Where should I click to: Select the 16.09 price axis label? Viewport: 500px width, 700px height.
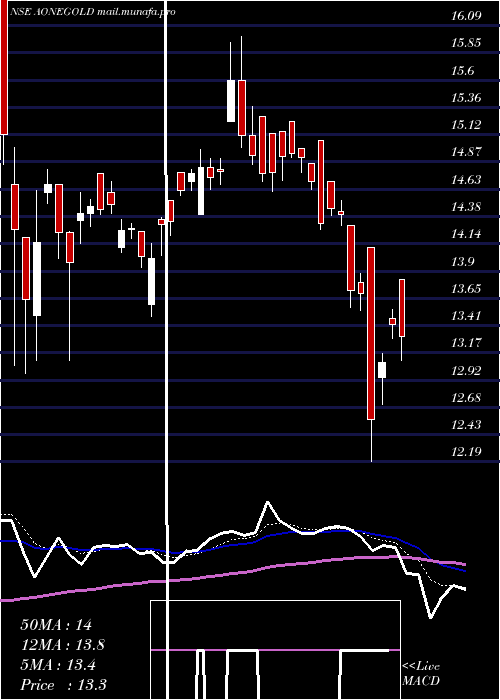[x=466, y=16]
